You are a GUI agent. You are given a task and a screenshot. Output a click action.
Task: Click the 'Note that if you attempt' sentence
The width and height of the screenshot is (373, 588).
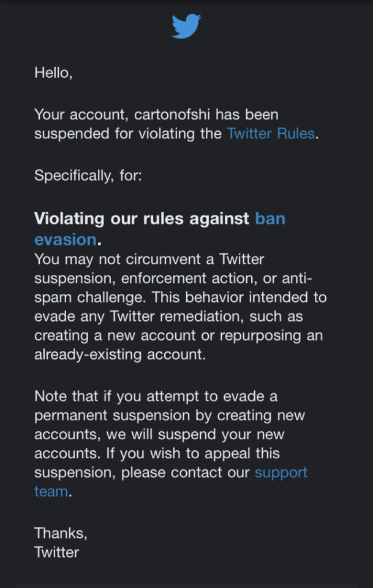(126, 396)
